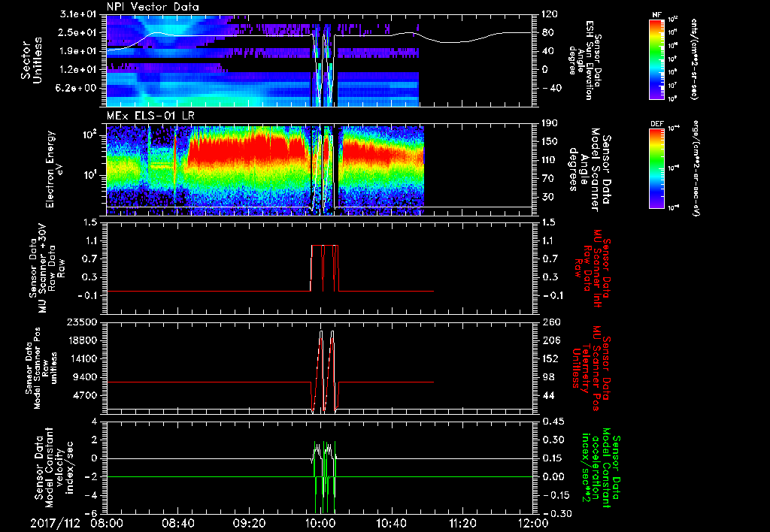Click the red square pulse in +30V panel
The height and width of the screenshot is (532, 770).
tap(325, 268)
